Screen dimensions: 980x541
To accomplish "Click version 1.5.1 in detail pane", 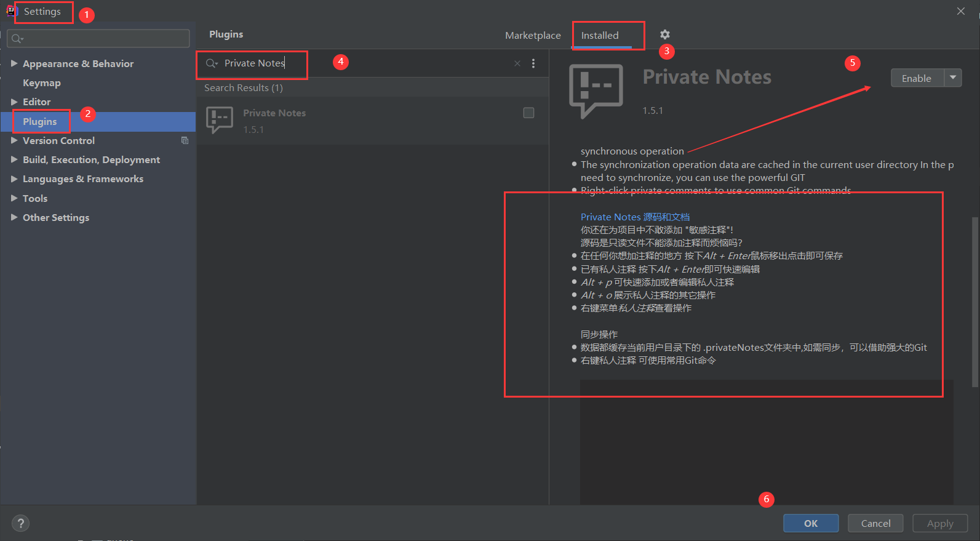I will point(653,110).
